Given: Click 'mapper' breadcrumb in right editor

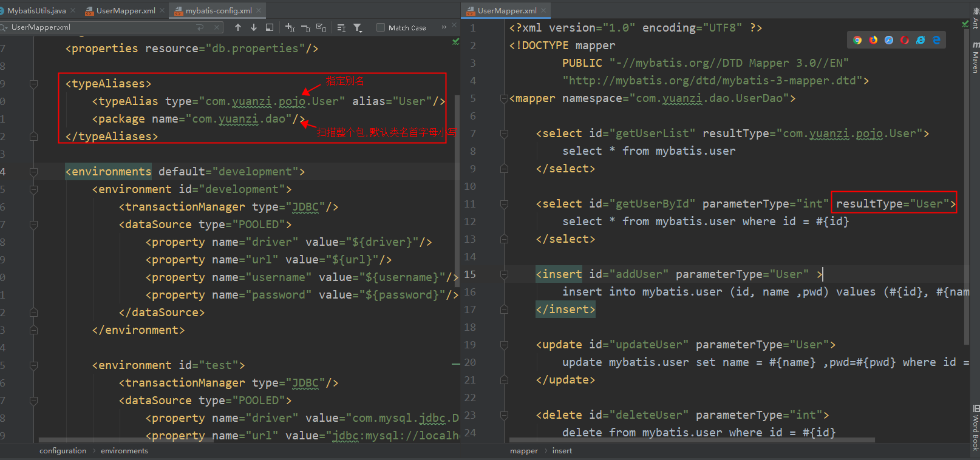Looking at the screenshot, I should [524, 451].
